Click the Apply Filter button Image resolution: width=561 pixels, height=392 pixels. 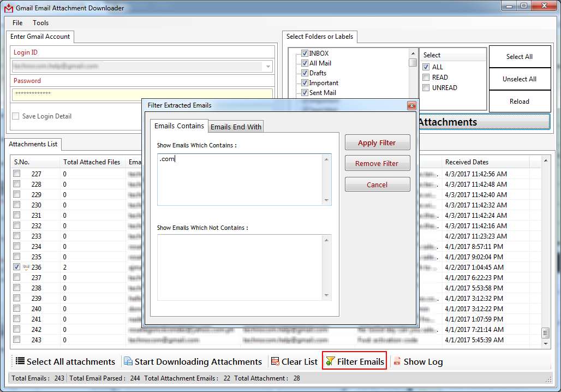tap(377, 142)
